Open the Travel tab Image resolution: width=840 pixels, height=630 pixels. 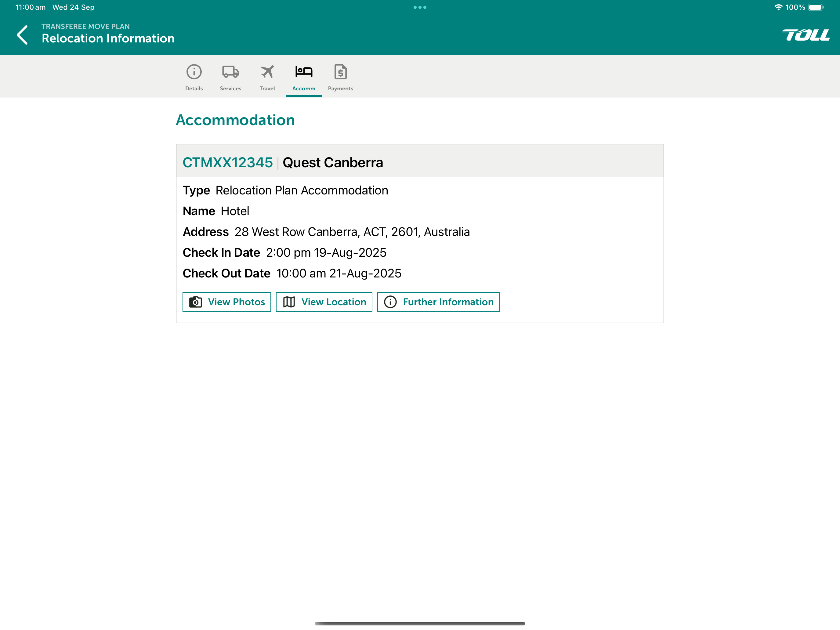pos(267,78)
